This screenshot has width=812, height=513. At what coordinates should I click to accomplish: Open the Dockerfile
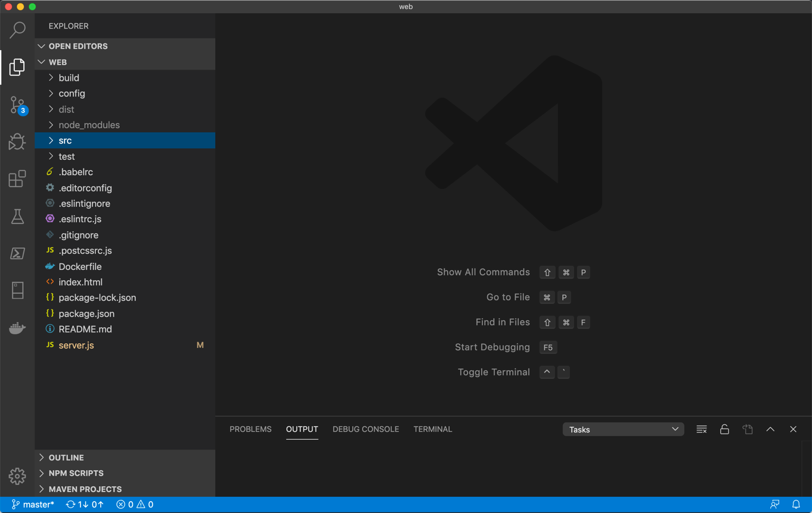tap(125, 266)
